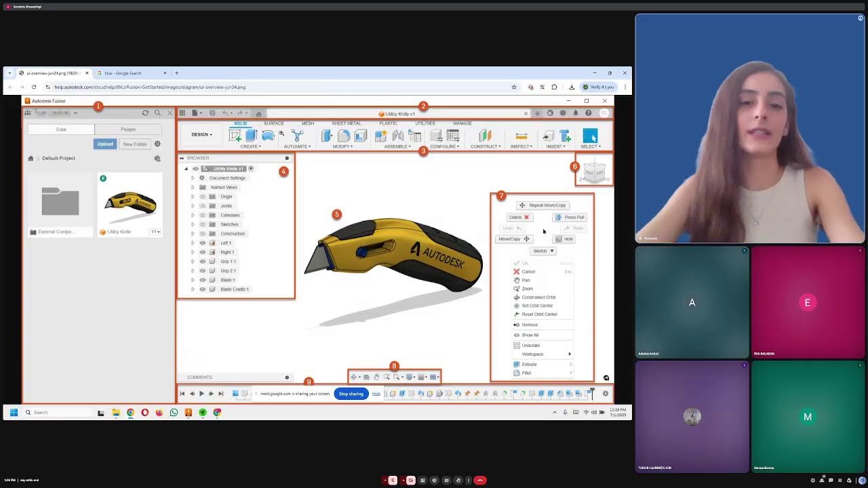Toggle visibility eye for Grip 2:1
Screen dimensions: 868x488
[x=202, y=270]
